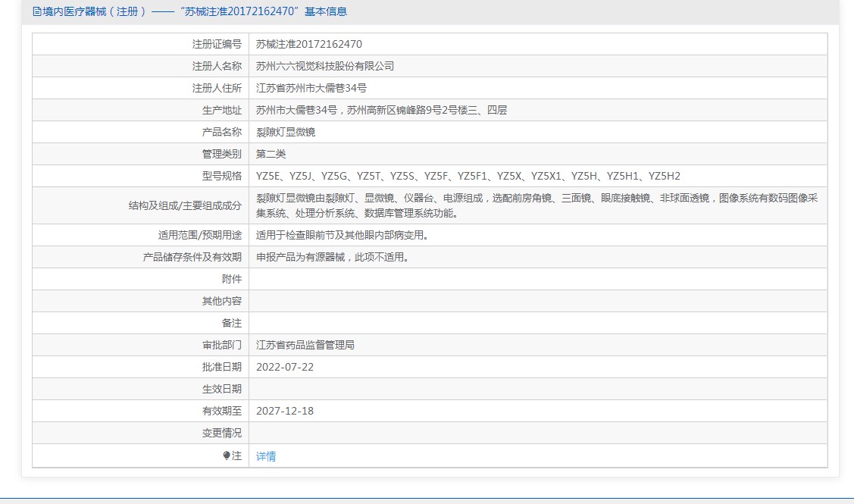The height and width of the screenshot is (504, 854).
Task: Click registrant address 江苏省苏州市大儒巷34号
Action: (311, 88)
